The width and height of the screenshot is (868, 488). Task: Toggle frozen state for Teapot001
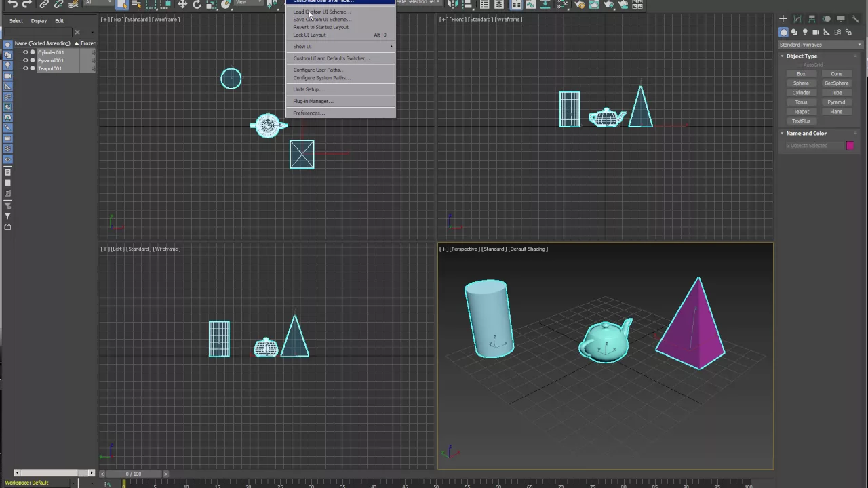tap(93, 68)
